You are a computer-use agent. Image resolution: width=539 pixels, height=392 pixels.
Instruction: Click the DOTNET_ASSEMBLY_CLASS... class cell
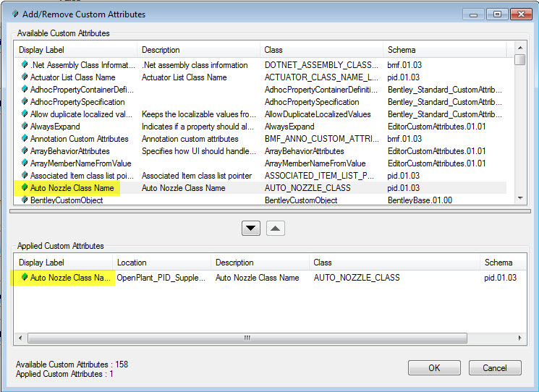tap(321, 65)
